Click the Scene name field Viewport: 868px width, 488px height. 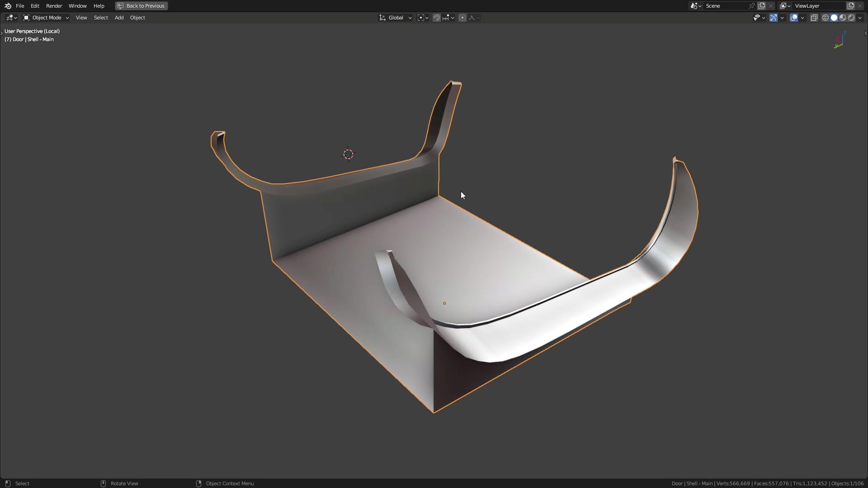pos(726,6)
